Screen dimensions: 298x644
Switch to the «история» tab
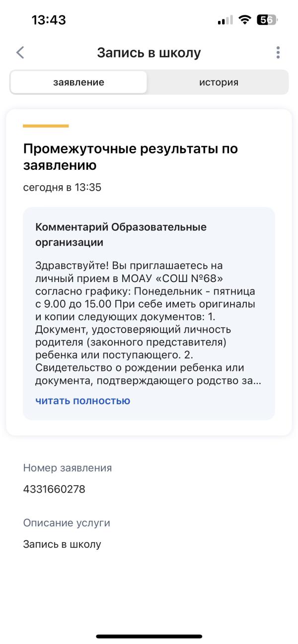click(219, 82)
